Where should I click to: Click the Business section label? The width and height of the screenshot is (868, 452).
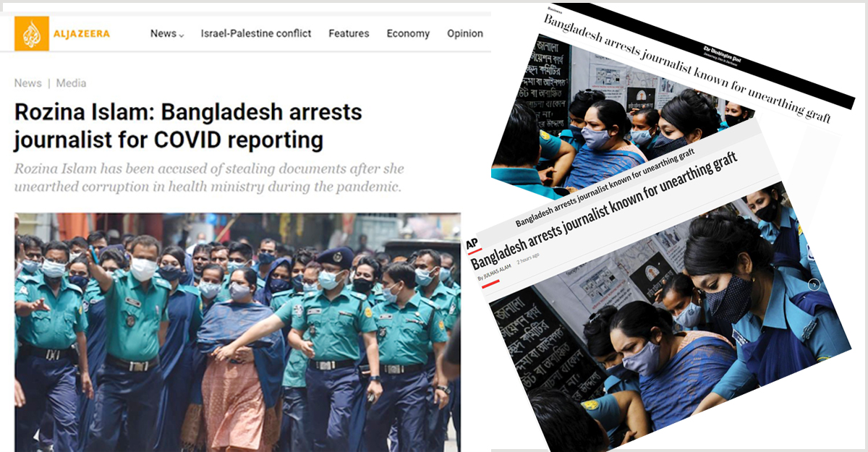point(556,10)
